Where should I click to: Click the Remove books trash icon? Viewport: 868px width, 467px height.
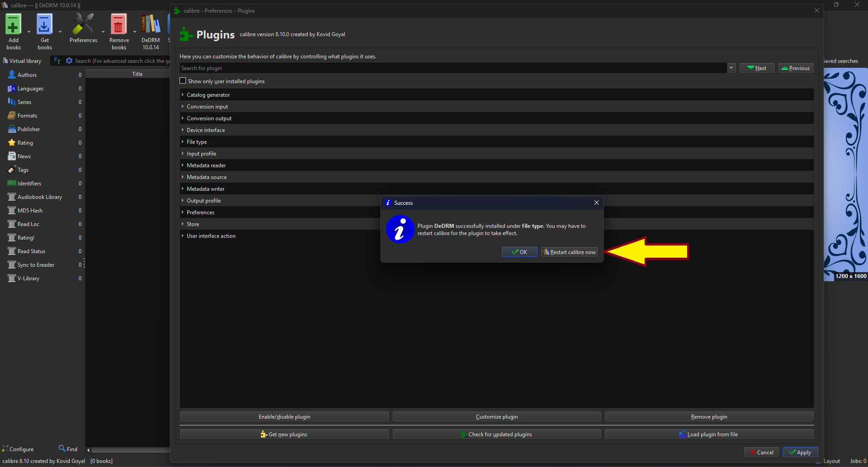[x=119, y=25]
